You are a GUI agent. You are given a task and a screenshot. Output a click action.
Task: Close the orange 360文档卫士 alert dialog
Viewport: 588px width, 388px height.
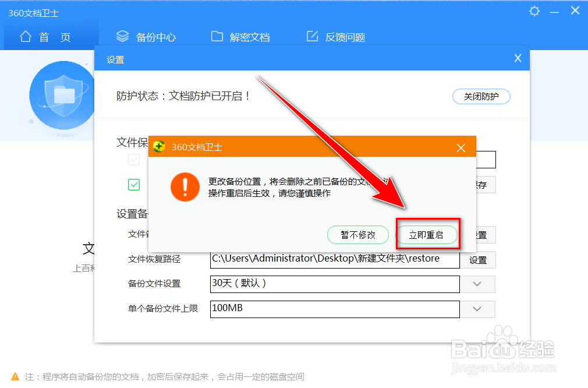pyautogui.click(x=461, y=148)
